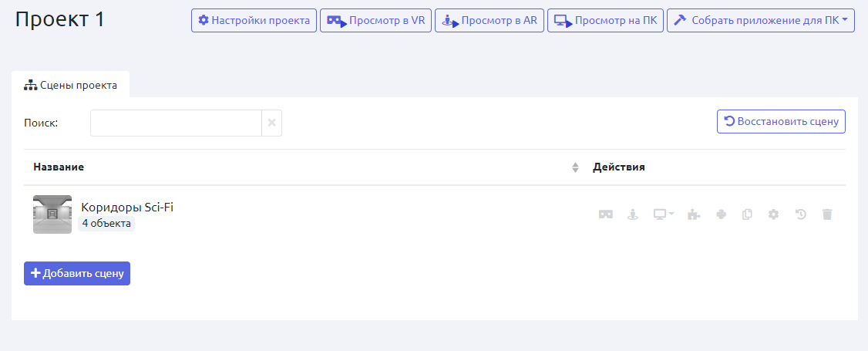This screenshot has height=351, width=868.
Task: Expand the monitor dropdown in scene actions
Action: tap(663, 214)
